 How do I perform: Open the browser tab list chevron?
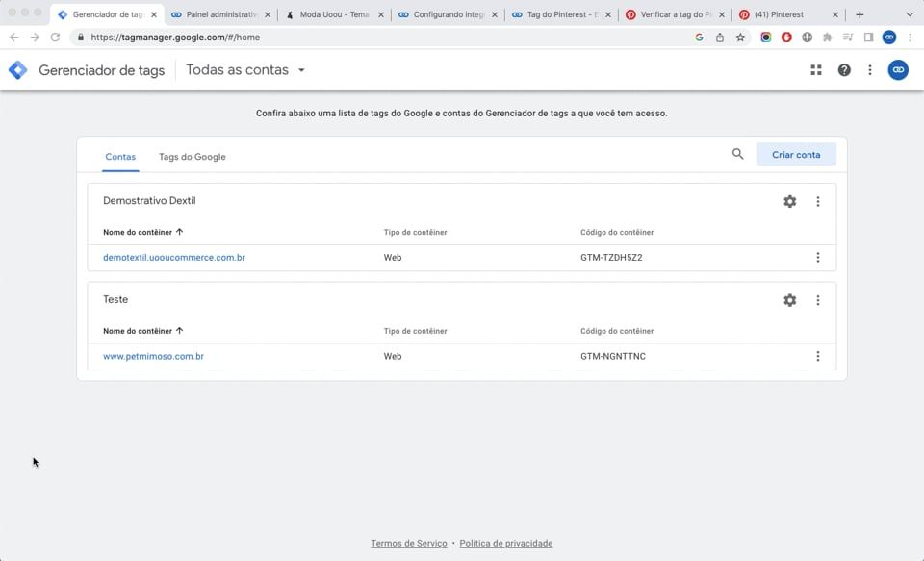click(911, 14)
